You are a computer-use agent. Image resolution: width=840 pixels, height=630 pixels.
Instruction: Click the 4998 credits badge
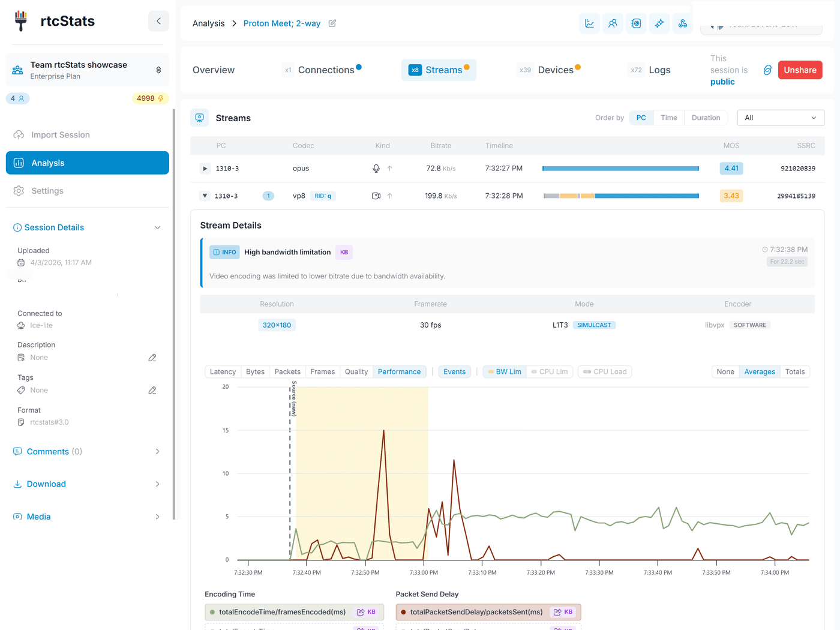click(x=150, y=98)
